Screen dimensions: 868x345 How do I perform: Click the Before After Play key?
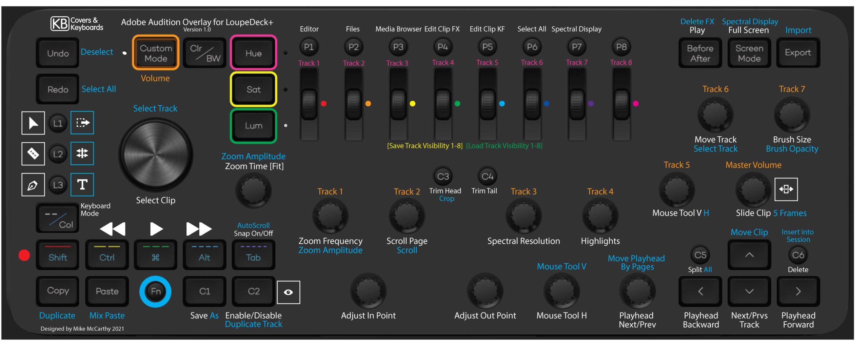[x=701, y=53]
